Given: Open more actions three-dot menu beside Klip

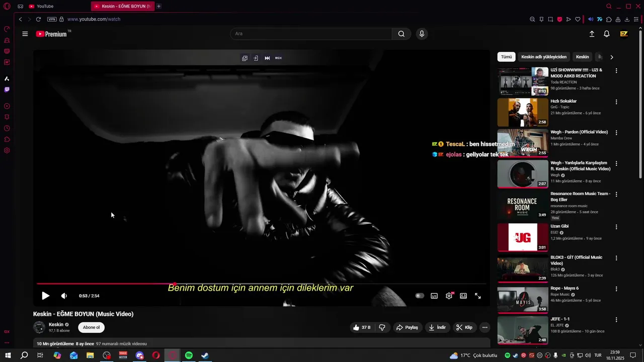Looking at the screenshot, I should coord(485,327).
